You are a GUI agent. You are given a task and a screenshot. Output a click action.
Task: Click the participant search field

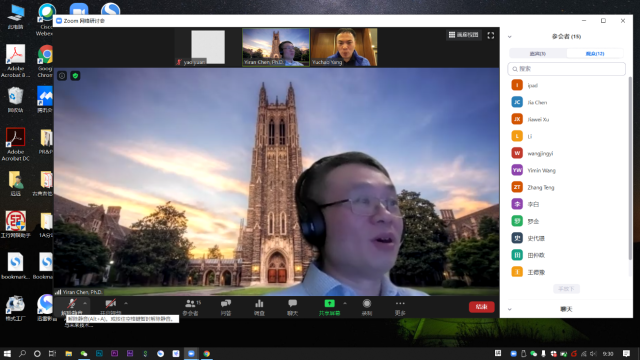pyautogui.click(x=567, y=69)
